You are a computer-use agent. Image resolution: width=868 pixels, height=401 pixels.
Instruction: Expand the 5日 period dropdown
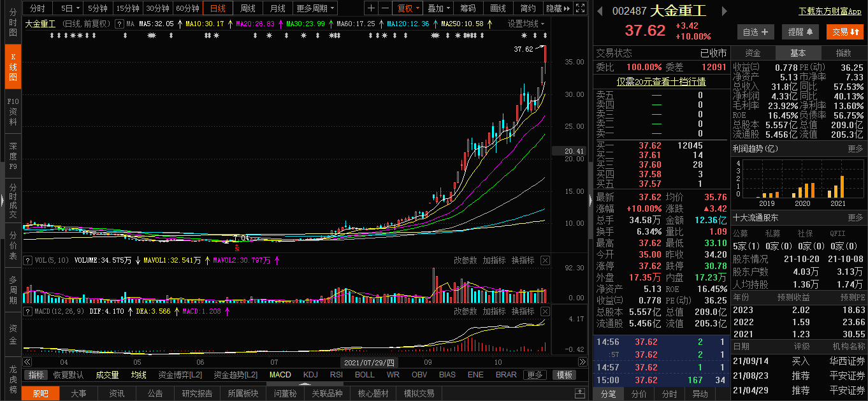click(x=78, y=8)
